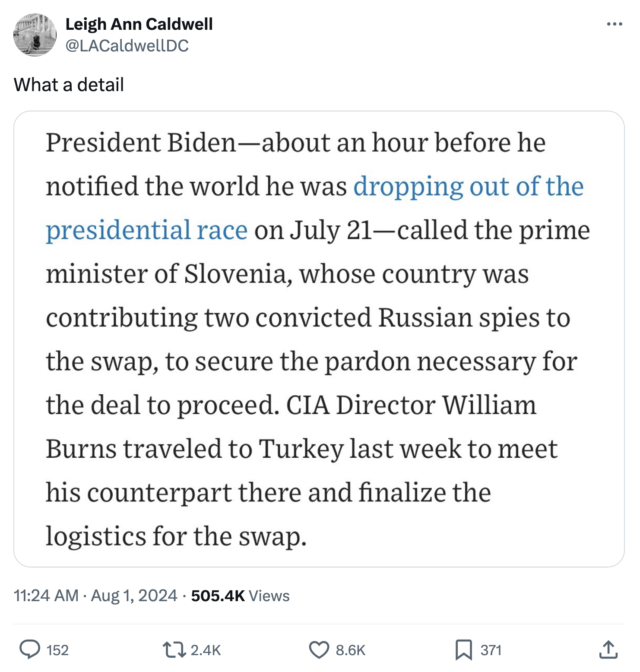Click the reply speech bubble icon
Viewport: 640px width, 672px height.
pyautogui.click(x=30, y=650)
